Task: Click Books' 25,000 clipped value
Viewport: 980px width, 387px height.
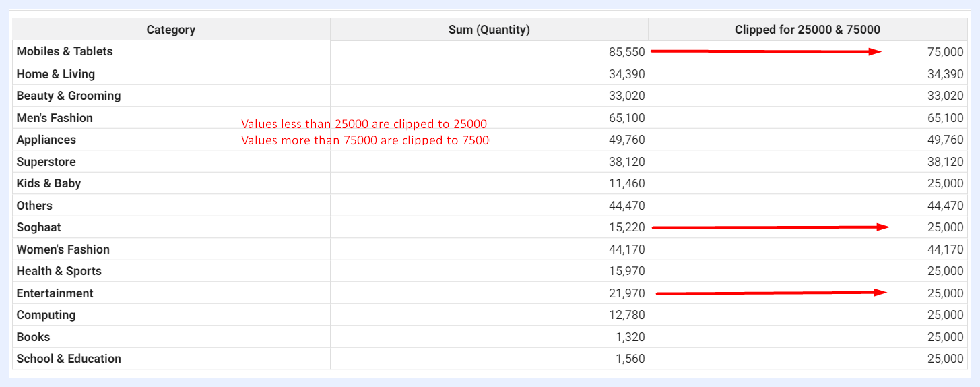Action: tap(945, 337)
